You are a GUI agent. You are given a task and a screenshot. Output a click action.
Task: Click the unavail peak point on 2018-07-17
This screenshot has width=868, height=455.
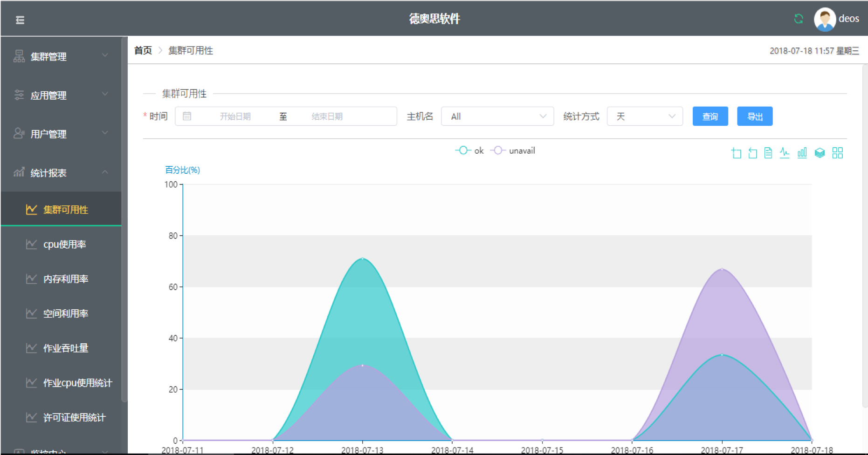722,269
